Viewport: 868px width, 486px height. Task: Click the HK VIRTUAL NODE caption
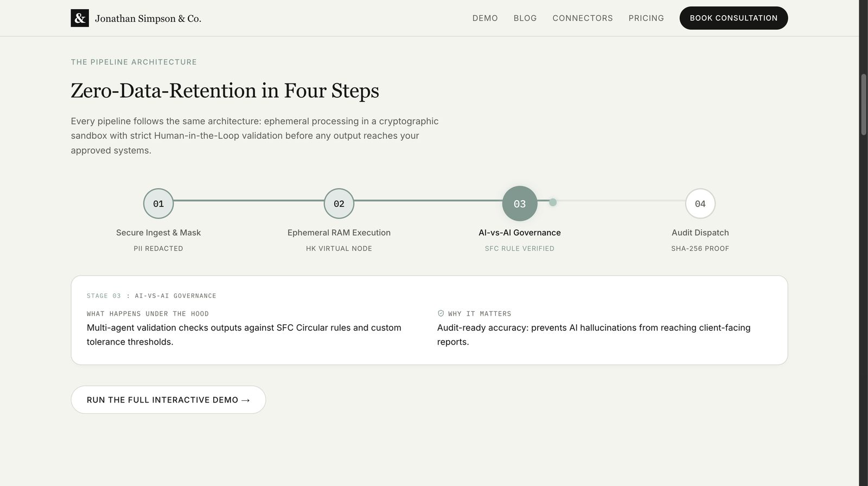point(339,248)
